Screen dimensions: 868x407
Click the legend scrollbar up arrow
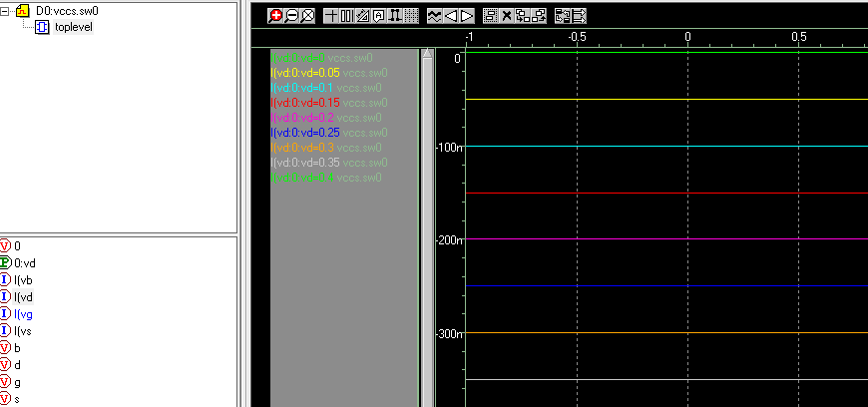(427, 54)
